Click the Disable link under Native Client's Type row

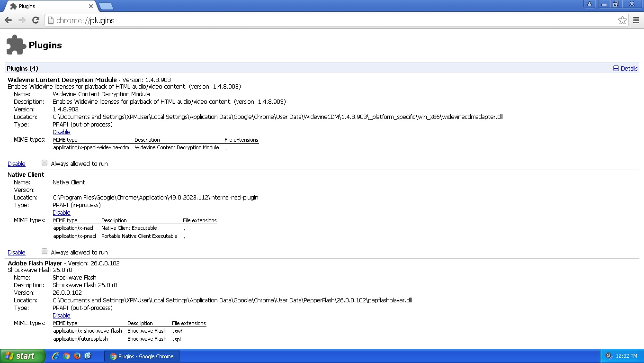[x=62, y=213]
